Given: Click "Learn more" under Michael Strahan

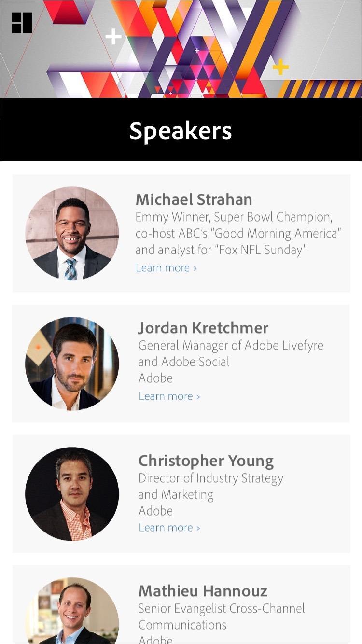Looking at the screenshot, I should 163,267.
